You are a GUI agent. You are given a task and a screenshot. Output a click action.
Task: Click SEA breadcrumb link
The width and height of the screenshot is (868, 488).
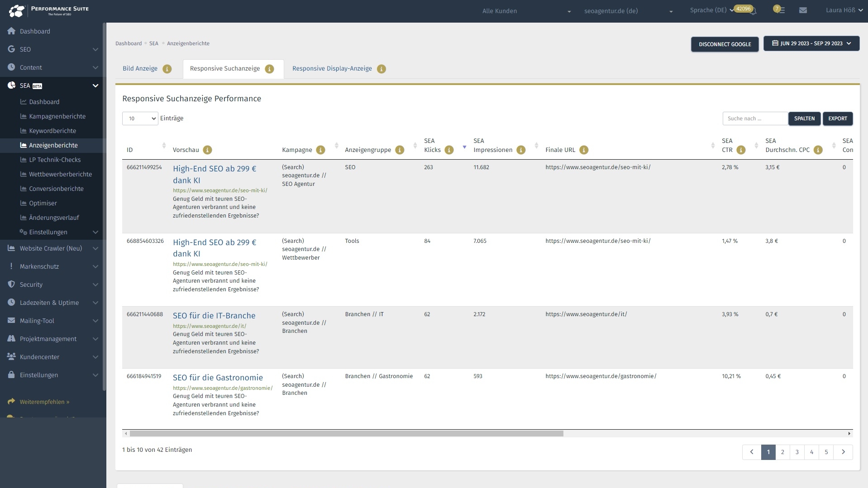pos(154,43)
